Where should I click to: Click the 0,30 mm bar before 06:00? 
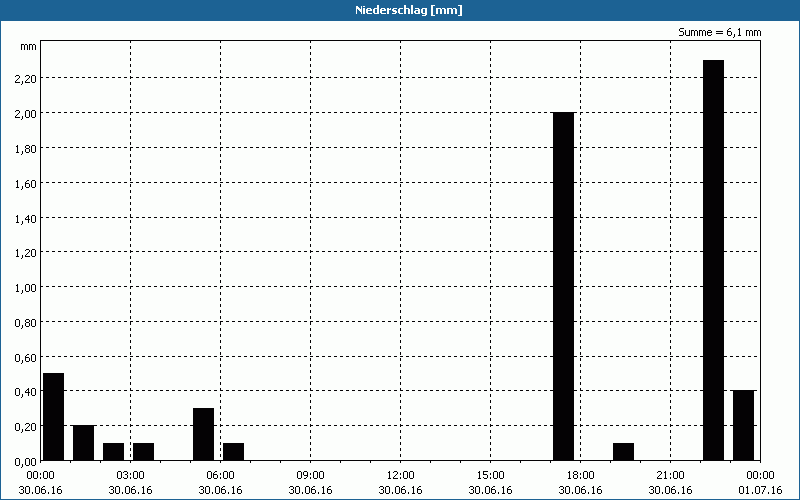(x=204, y=434)
